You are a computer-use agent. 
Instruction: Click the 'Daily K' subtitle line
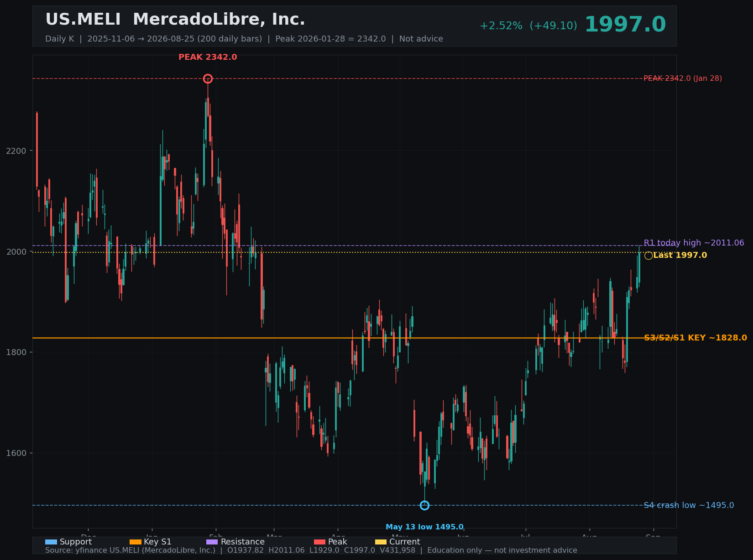(244, 39)
